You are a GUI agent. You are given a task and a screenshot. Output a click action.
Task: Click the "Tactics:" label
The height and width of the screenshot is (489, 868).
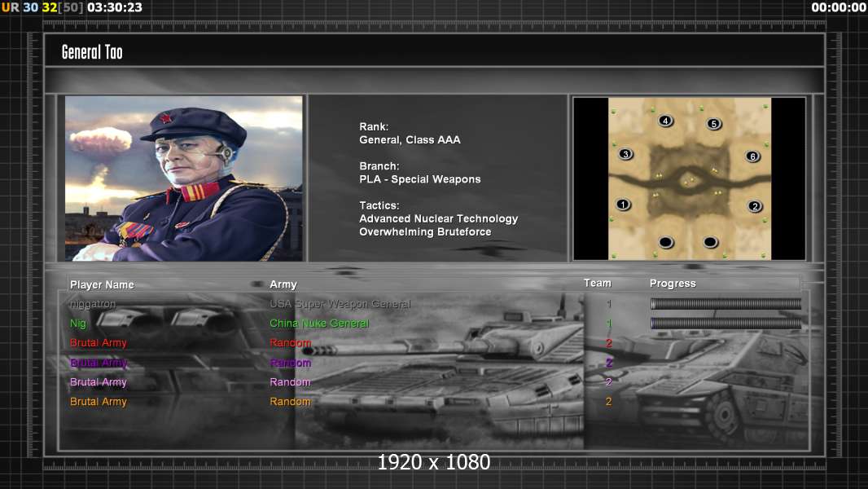pyautogui.click(x=379, y=205)
